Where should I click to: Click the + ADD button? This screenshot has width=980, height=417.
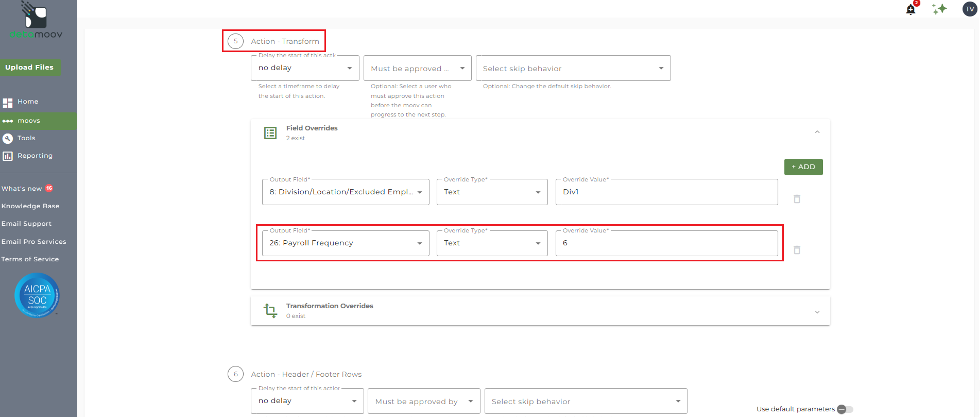click(x=803, y=167)
